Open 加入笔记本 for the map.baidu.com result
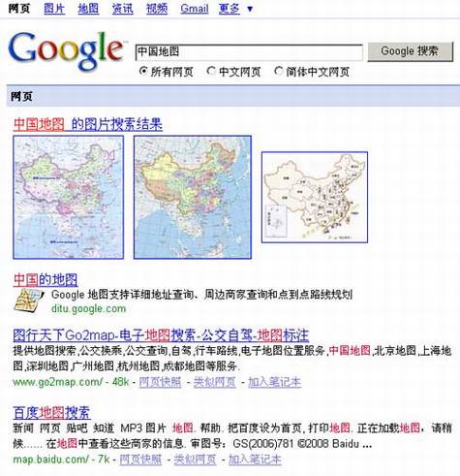Viewport: 460px width, 476px height. pyautogui.click(x=255, y=460)
